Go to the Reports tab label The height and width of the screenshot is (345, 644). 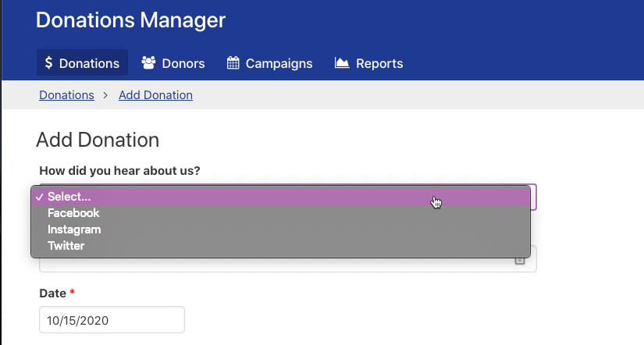(379, 63)
